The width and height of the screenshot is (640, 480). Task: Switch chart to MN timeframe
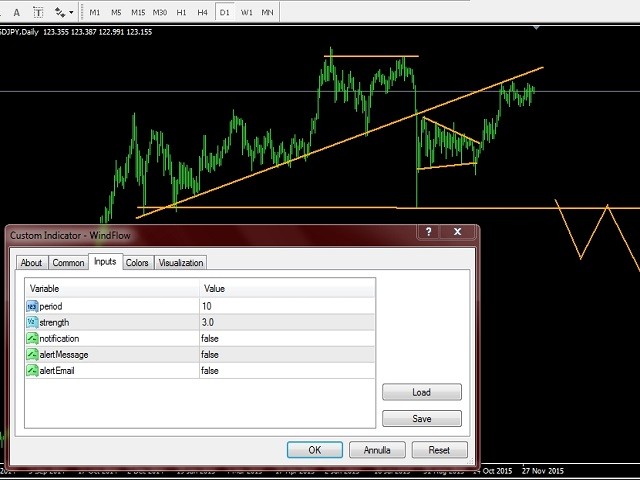coord(267,12)
